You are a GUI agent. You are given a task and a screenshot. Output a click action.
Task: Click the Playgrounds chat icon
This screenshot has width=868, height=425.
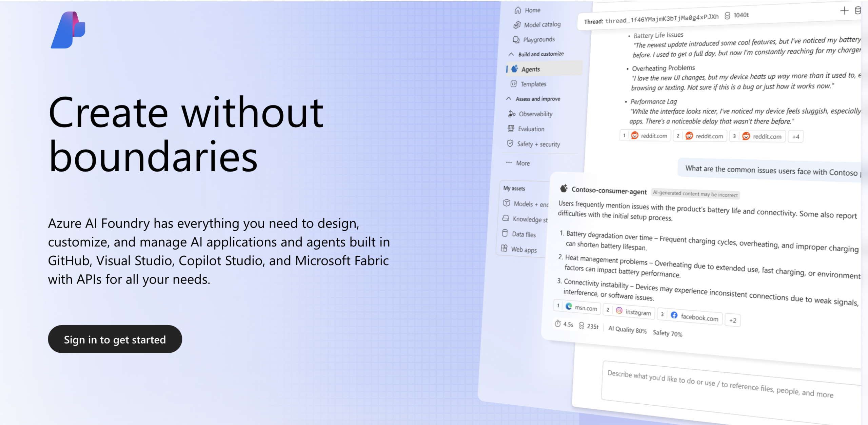pos(516,40)
